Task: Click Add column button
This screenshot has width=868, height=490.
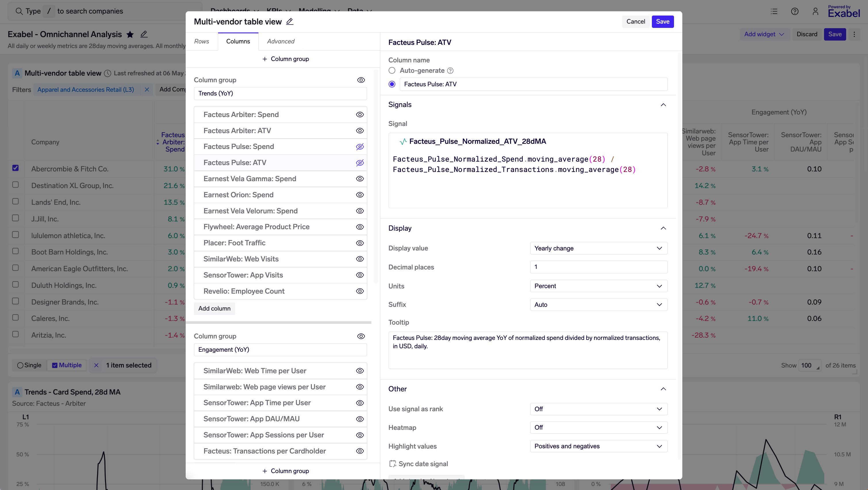Action: 214,309
